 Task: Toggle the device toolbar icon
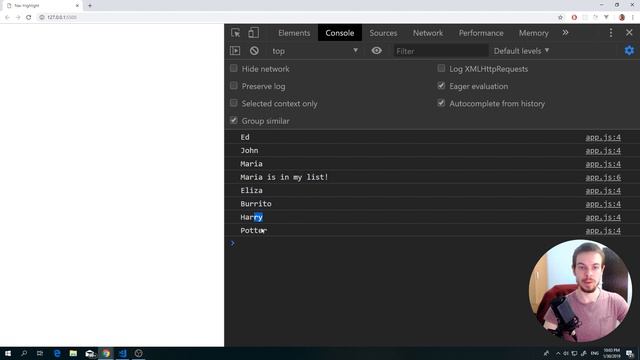[253, 33]
